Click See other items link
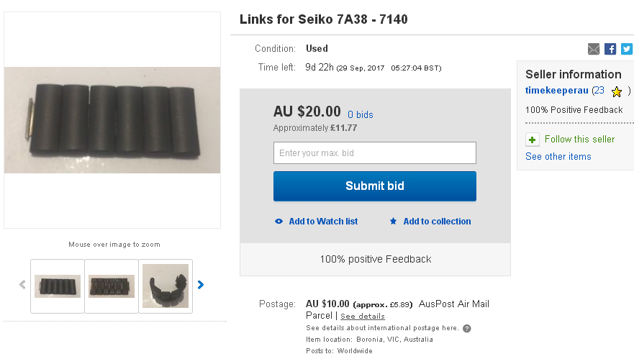 (558, 156)
